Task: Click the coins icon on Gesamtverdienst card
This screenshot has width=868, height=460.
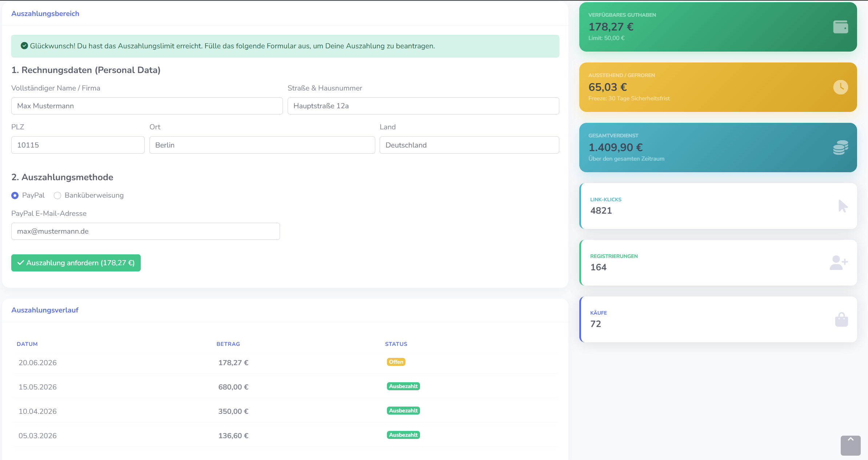Action: click(x=840, y=148)
